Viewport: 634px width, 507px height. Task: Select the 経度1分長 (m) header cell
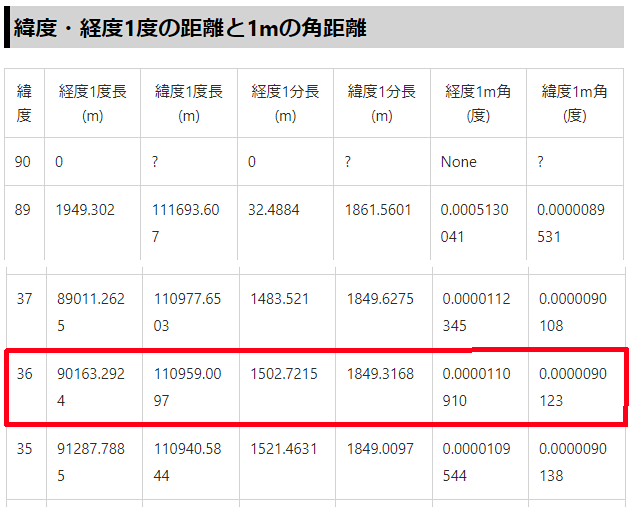click(x=285, y=103)
